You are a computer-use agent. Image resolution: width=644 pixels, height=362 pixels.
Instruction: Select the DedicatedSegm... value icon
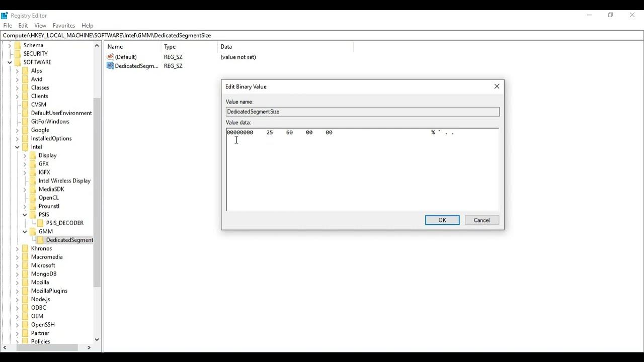click(111, 66)
